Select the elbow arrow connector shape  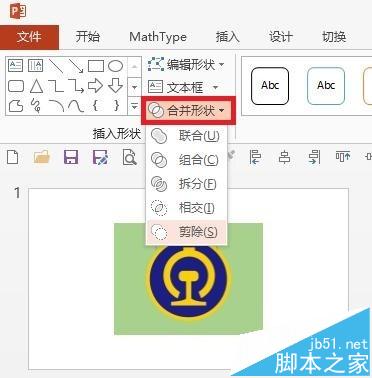76,86
